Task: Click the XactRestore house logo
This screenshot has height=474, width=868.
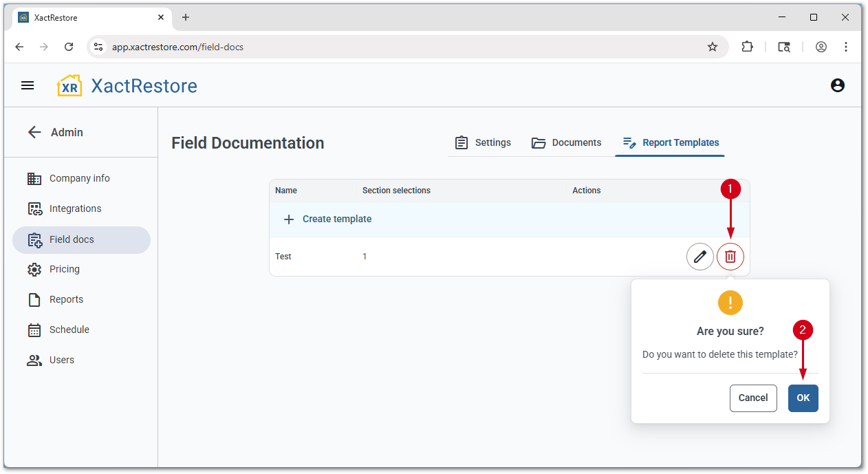Action: pyautogui.click(x=69, y=86)
